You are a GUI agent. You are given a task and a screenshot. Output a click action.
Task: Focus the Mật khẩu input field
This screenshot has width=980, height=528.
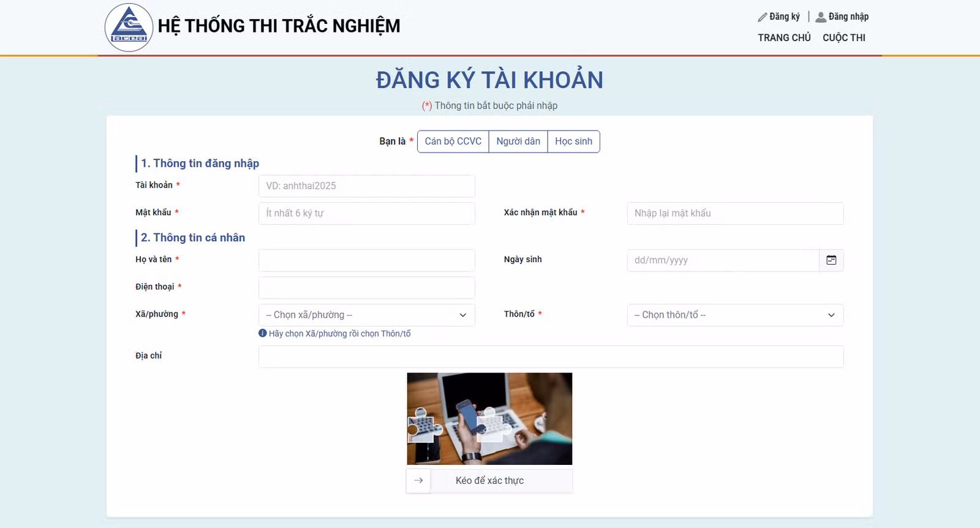click(x=367, y=213)
